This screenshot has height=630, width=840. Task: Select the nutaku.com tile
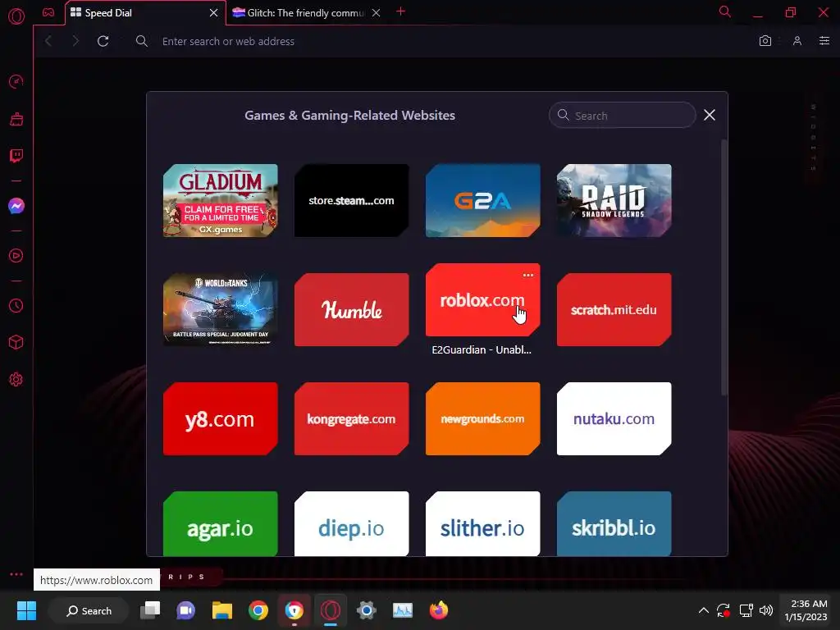coord(614,419)
